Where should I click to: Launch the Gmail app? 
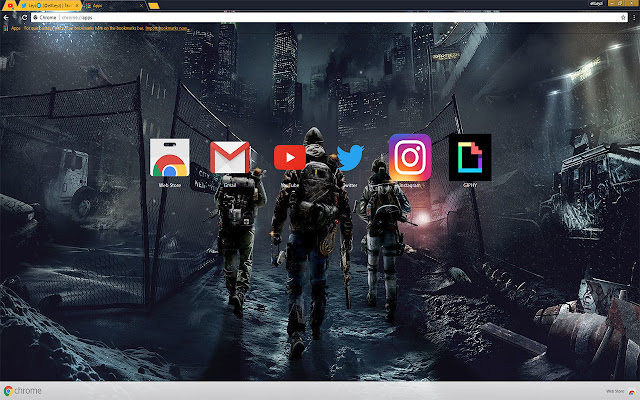[x=230, y=158]
